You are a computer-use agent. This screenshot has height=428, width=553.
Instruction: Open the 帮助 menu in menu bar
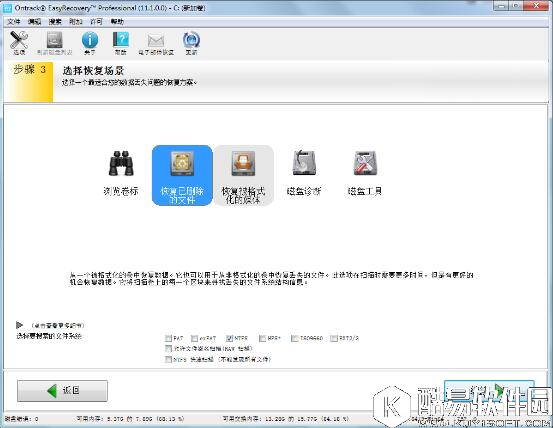click(117, 22)
